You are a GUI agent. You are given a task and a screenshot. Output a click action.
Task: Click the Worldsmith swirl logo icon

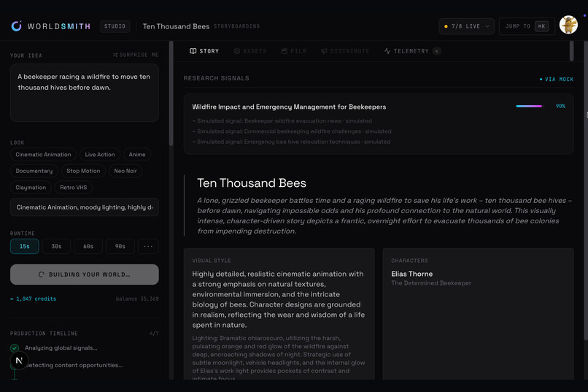click(x=17, y=26)
